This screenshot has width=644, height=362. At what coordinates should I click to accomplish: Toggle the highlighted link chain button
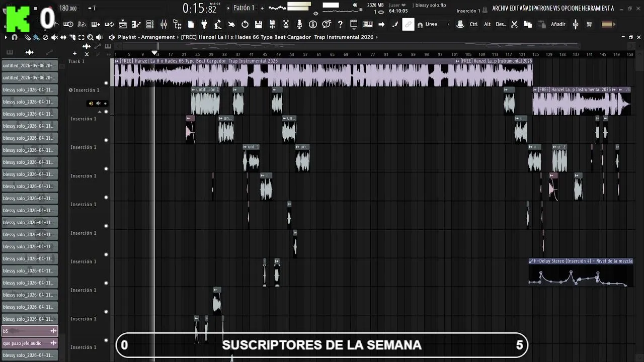[409, 24]
